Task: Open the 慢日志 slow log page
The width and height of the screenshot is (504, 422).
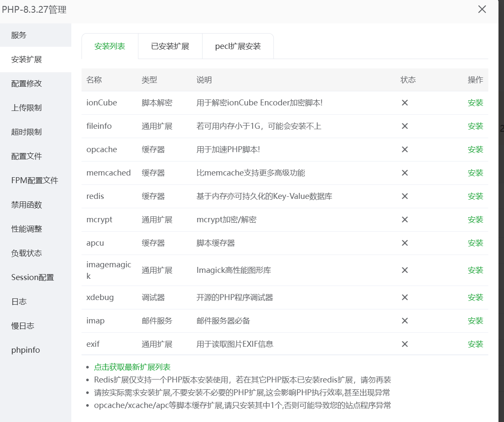Action: 21,326
